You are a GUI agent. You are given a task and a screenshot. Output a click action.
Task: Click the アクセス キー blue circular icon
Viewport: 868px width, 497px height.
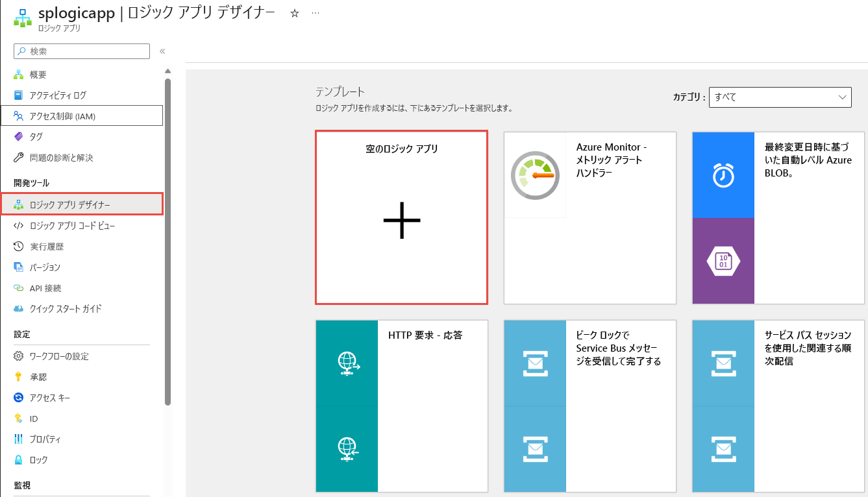19,398
